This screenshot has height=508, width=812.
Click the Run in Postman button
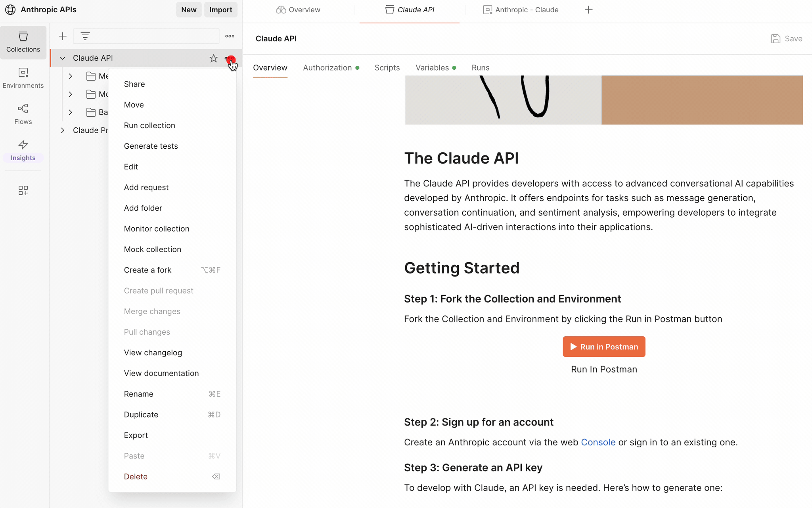(x=604, y=347)
